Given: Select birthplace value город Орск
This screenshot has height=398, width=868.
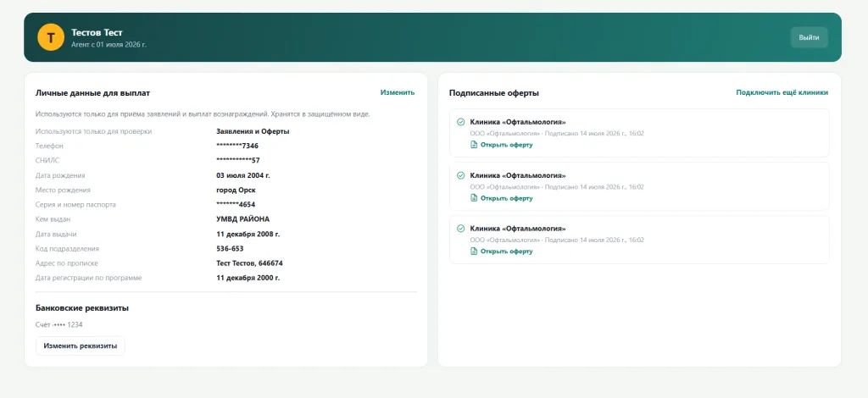Looking at the screenshot, I should pos(236,191).
